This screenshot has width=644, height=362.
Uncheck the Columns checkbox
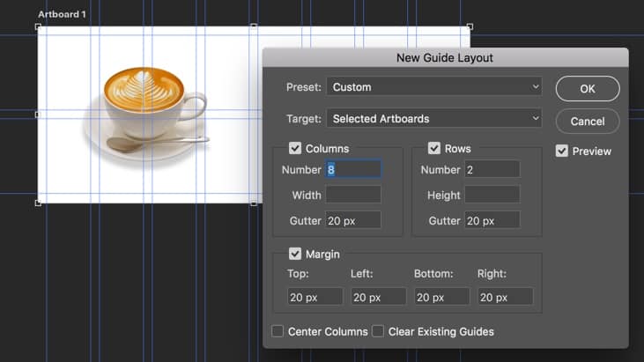click(x=295, y=148)
